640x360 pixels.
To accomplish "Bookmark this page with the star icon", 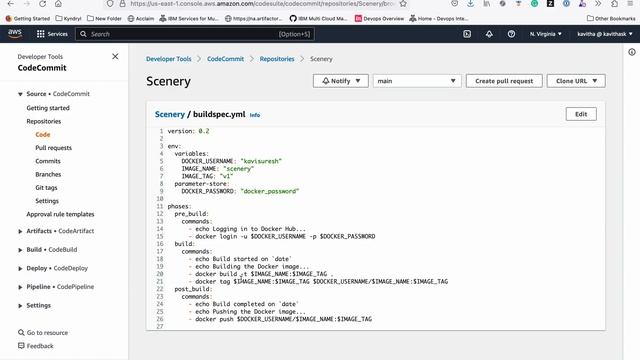I will [x=403, y=4].
